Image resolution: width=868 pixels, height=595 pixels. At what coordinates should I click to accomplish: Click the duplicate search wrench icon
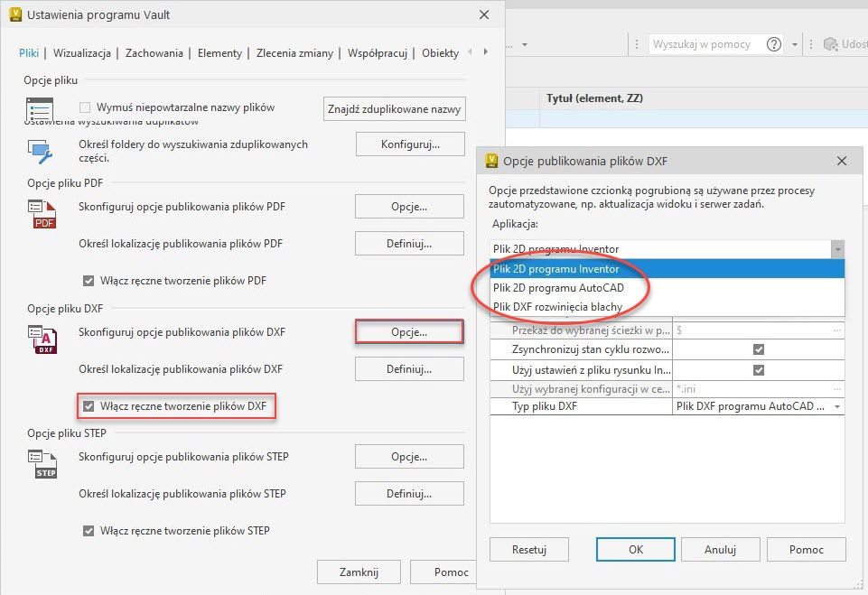40,151
